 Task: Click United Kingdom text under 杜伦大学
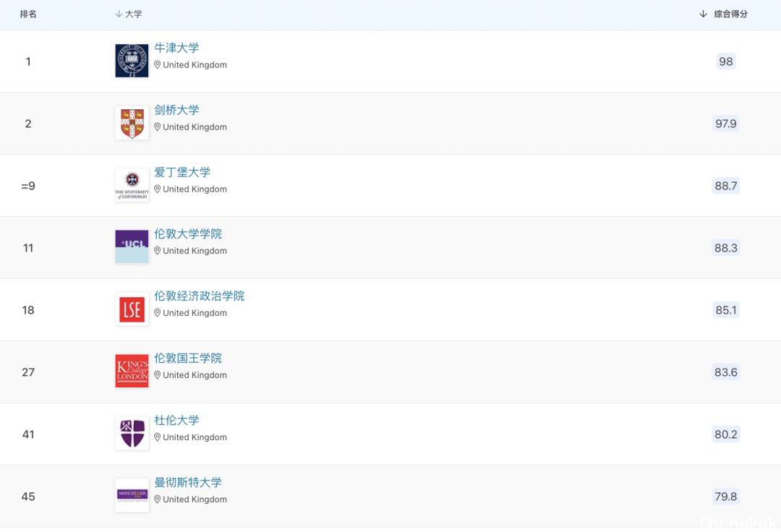click(x=195, y=437)
